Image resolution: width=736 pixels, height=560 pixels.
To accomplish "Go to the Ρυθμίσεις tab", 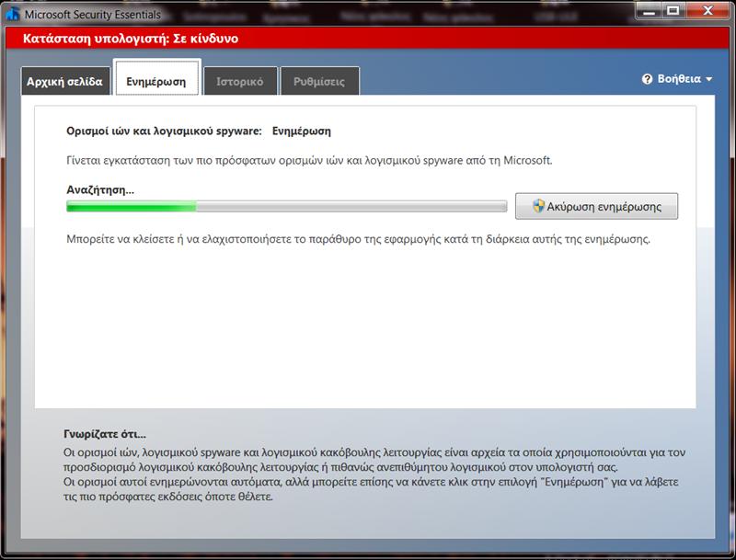I will (319, 82).
